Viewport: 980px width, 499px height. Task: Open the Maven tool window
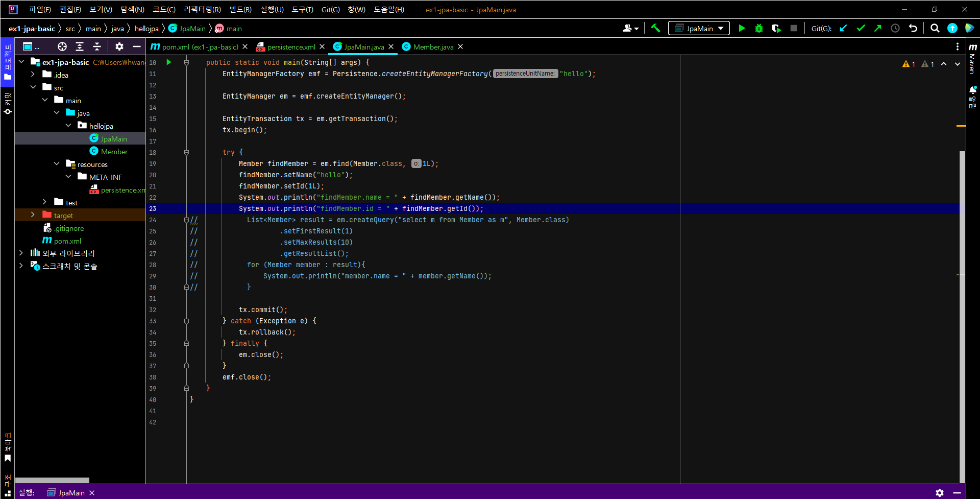click(x=972, y=59)
